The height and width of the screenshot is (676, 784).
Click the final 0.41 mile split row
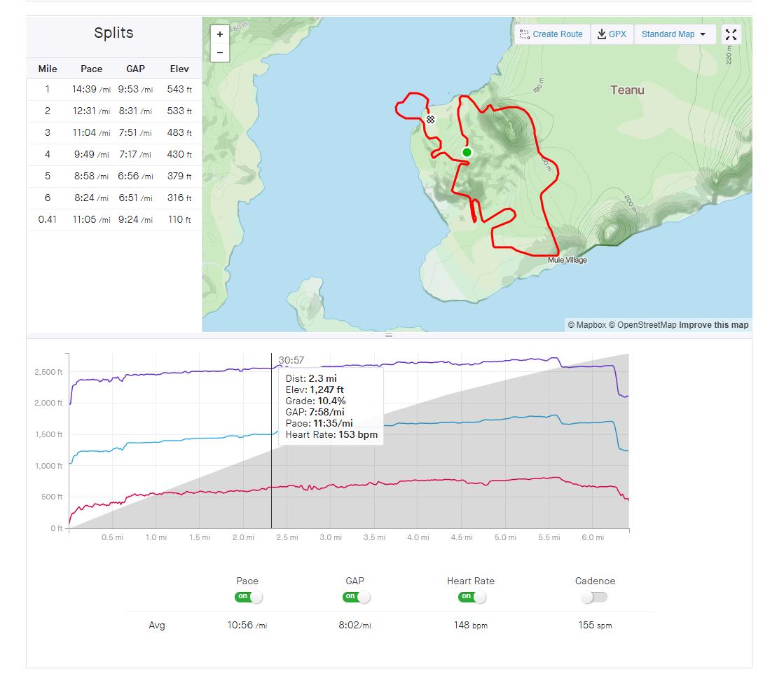(114, 220)
